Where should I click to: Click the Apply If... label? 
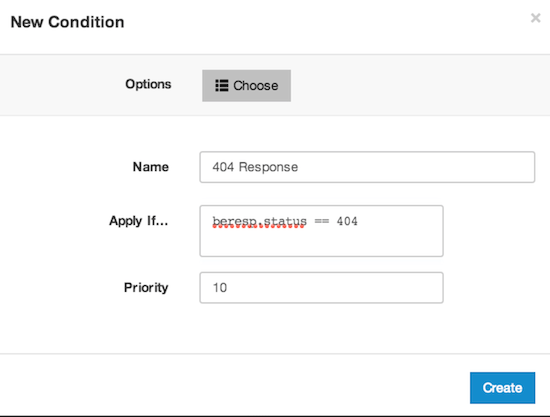click(x=139, y=221)
